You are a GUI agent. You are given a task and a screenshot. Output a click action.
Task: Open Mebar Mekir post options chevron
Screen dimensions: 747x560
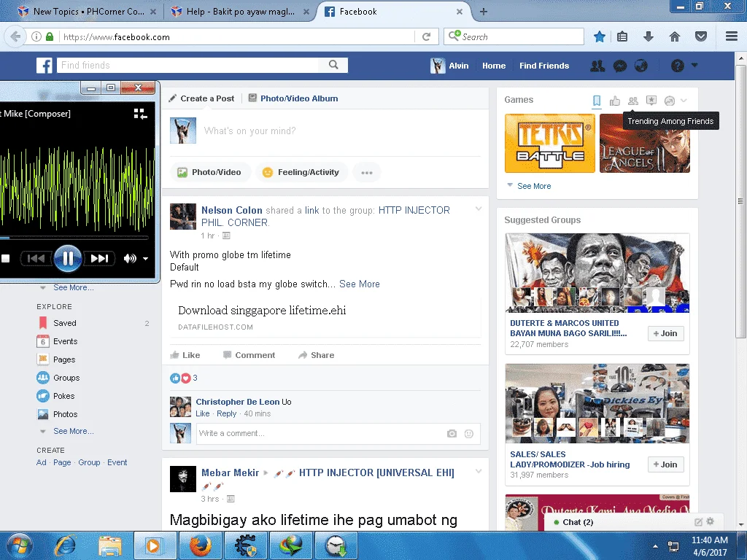click(479, 471)
